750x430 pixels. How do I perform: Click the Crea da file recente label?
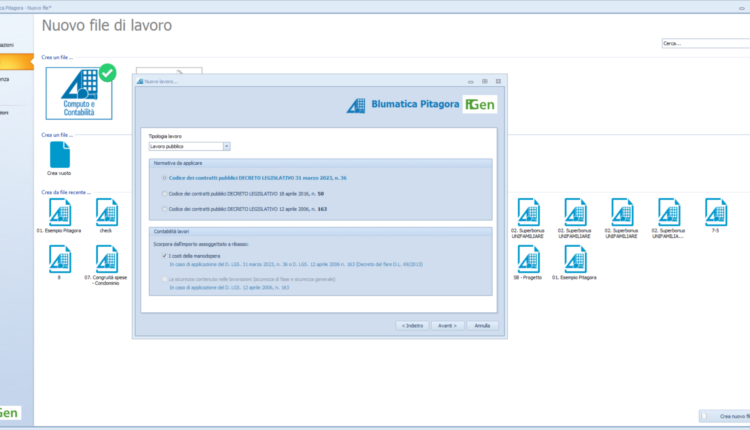point(66,192)
